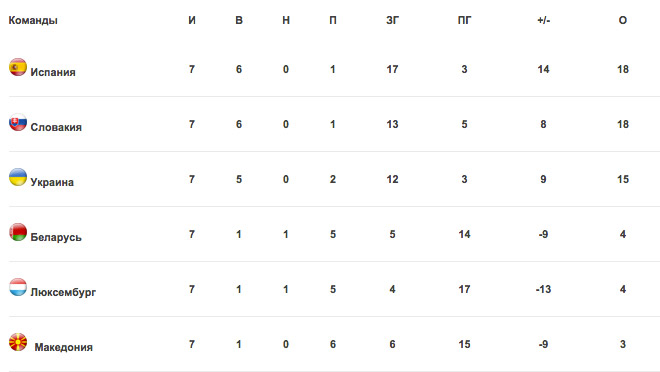The image size is (660, 372).
Task: Select the О points column header
Action: pyautogui.click(x=623, y=20)
